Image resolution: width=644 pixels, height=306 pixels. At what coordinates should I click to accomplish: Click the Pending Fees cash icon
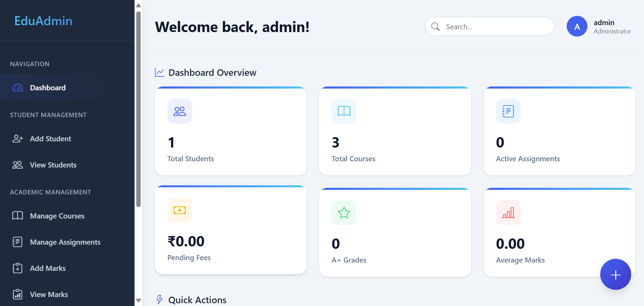(x=180, y=210)
